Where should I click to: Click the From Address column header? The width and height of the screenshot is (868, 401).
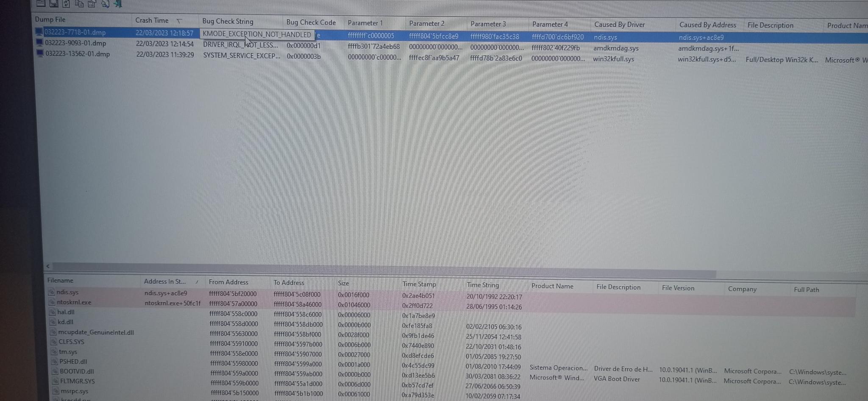pos(228,282)
